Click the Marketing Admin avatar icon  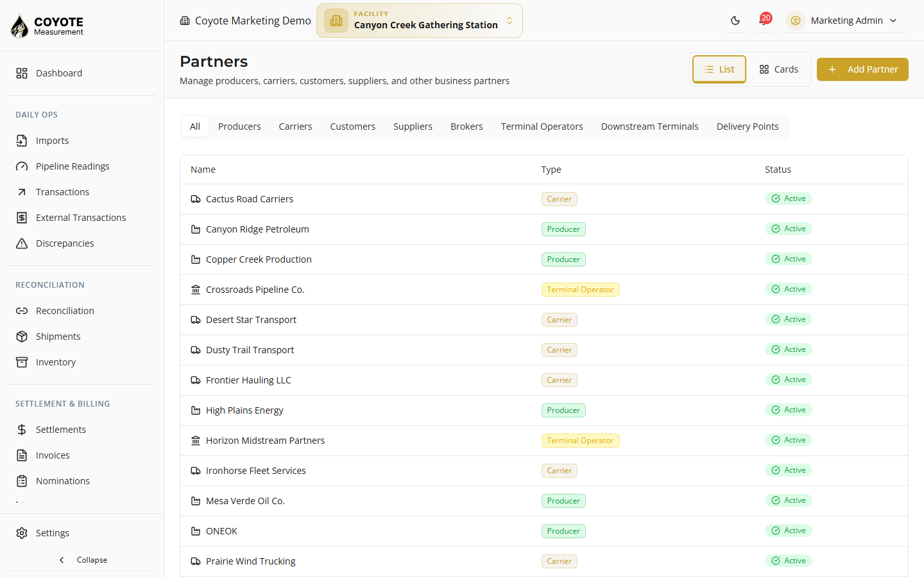click(796, 21)
